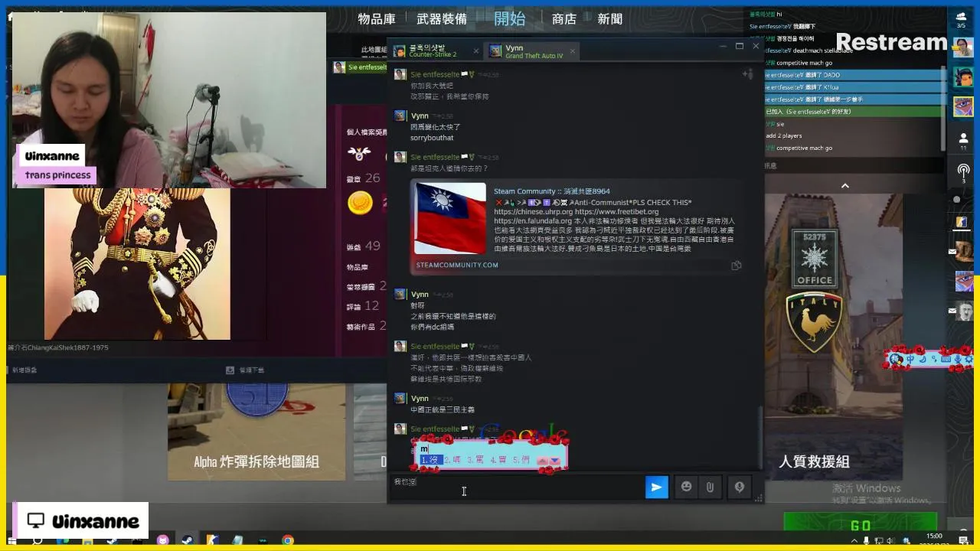Open the STEAMCOMMUNITY.COM link preview
The image size is (980, 551).
click(457, 265)
